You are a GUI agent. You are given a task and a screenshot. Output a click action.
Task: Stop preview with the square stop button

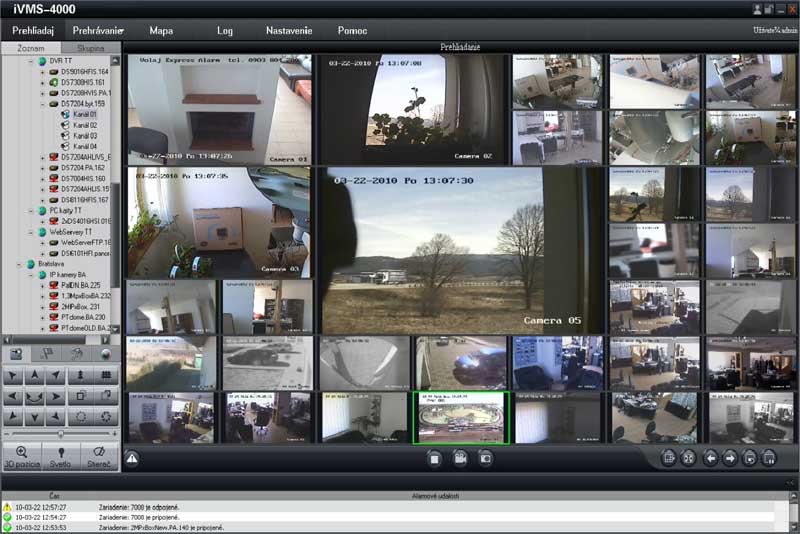click(x=434, y=459)
